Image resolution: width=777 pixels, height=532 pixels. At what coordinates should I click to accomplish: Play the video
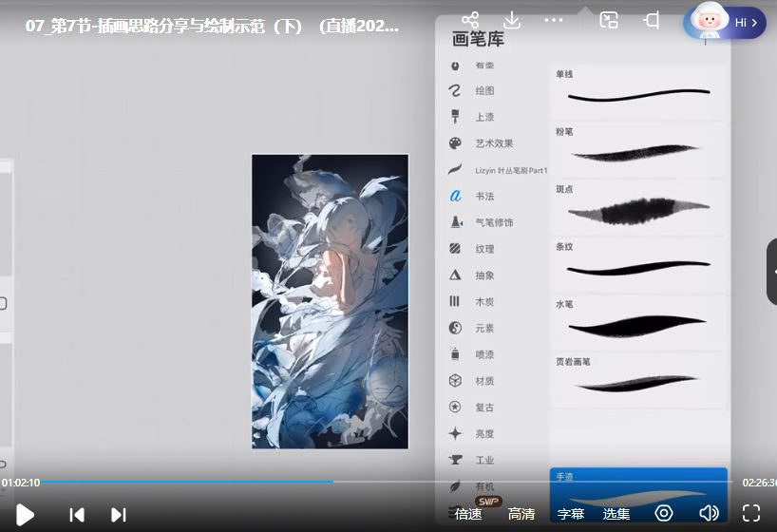point(25,514)
